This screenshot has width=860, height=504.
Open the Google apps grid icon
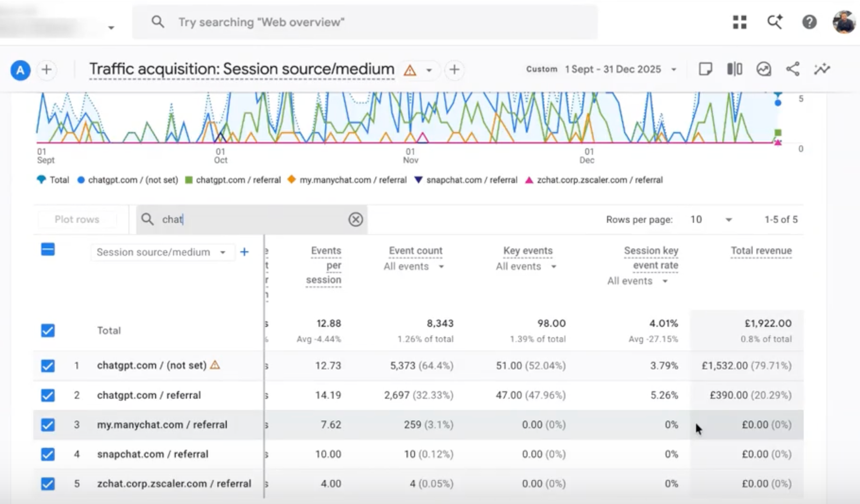pos(740,22)
